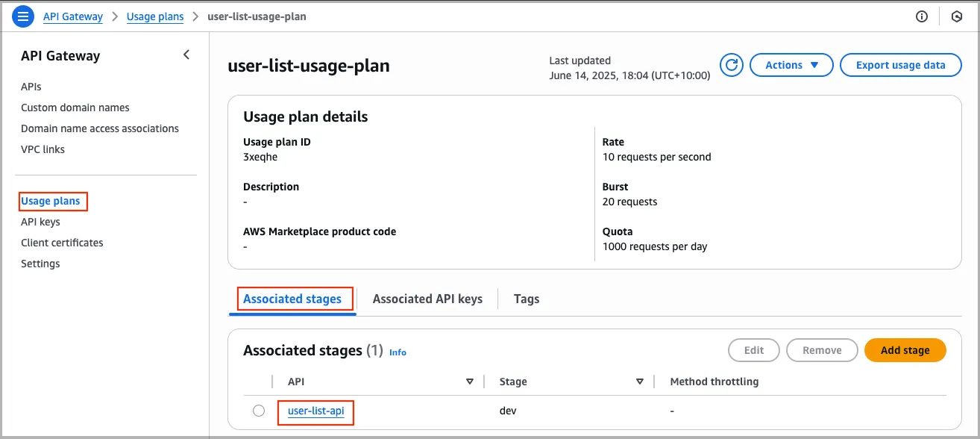The height and width of the screenshot is (439, 980).
Task: Open the Actions dropdown menu
Action: (x=791, y=65)
